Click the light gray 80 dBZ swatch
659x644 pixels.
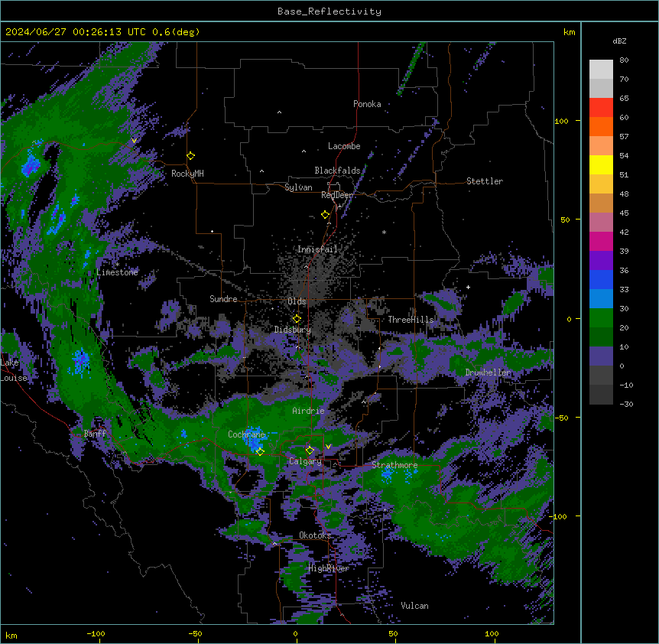(601, 70)
